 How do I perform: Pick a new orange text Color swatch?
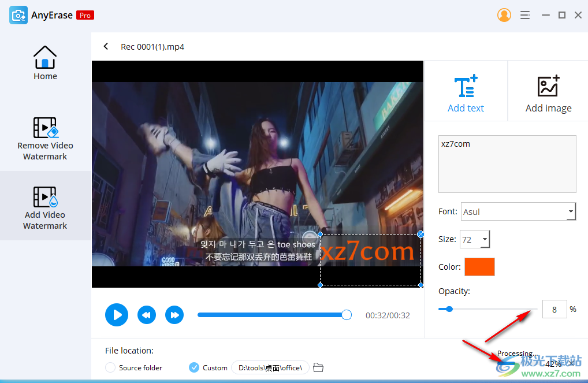[x=479, y=267]
